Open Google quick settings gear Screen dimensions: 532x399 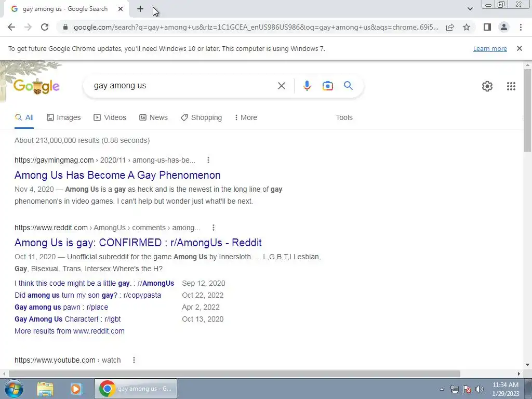click(x=487, y=86)
